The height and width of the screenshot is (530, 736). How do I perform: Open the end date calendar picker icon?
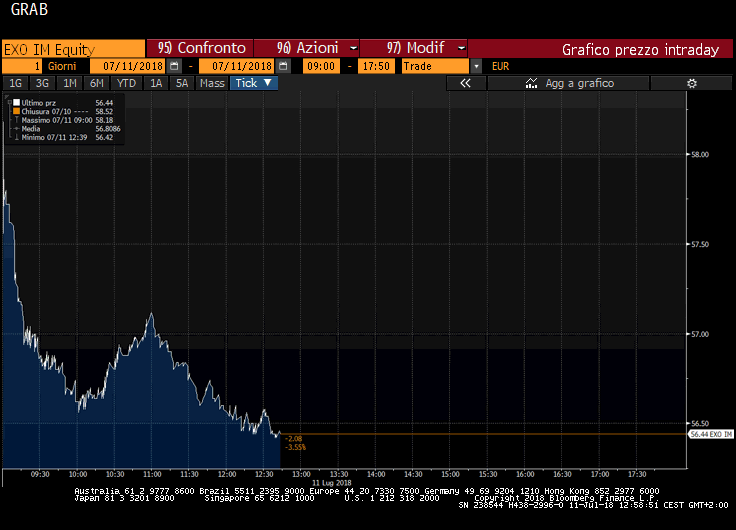pyautogui.click(x=283, y=66)
